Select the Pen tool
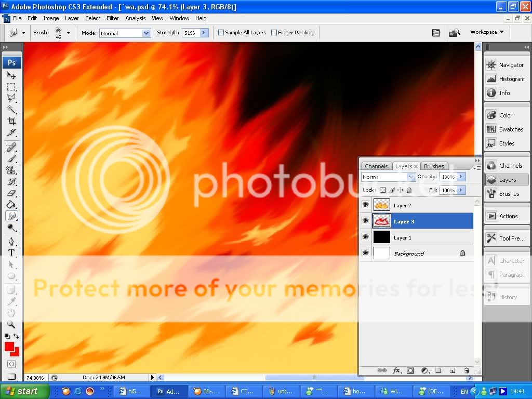This screenshot has width=532, height=399. pyautogui.click(x=11, y=242)
